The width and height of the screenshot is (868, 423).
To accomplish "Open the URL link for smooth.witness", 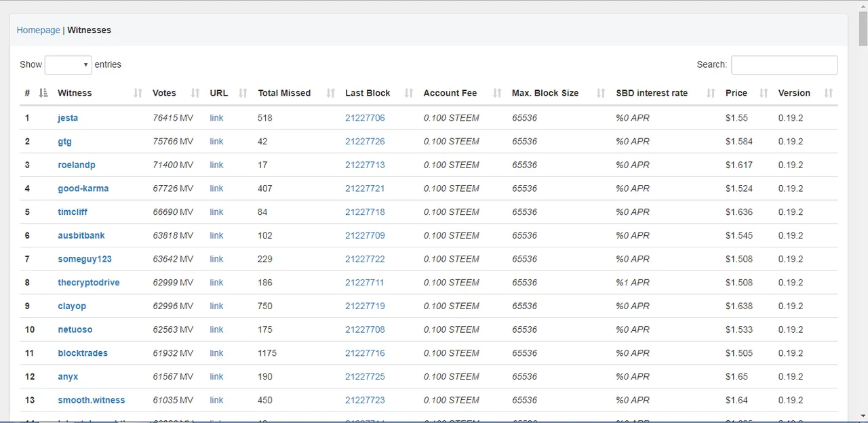I will (x=216, y=400).
